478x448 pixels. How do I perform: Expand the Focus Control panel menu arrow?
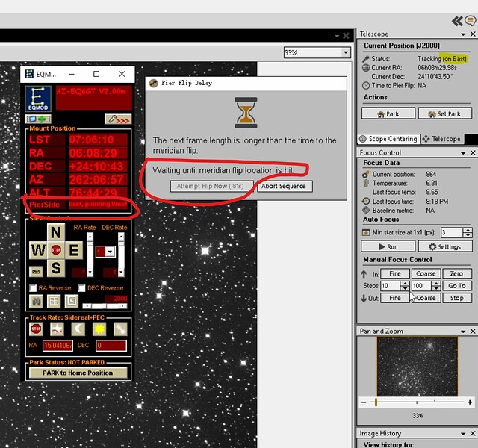462,152
